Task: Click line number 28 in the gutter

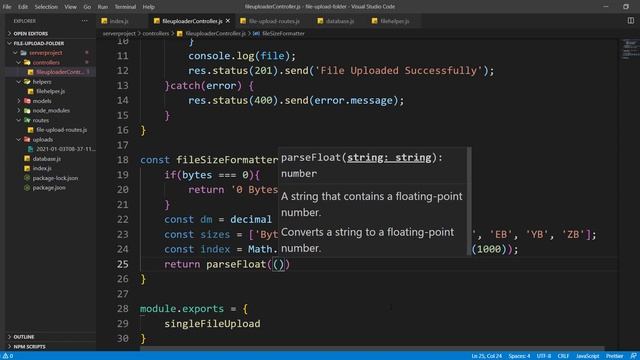Action: pos(122,309)
